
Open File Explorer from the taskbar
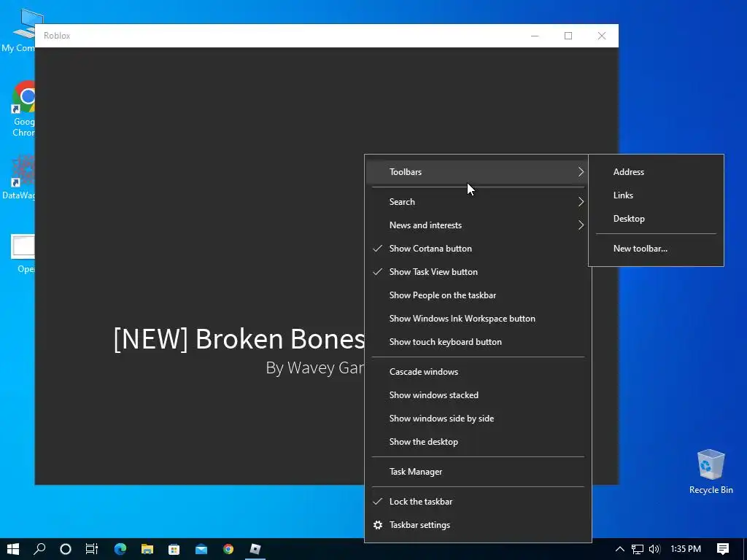click(147, 549)
